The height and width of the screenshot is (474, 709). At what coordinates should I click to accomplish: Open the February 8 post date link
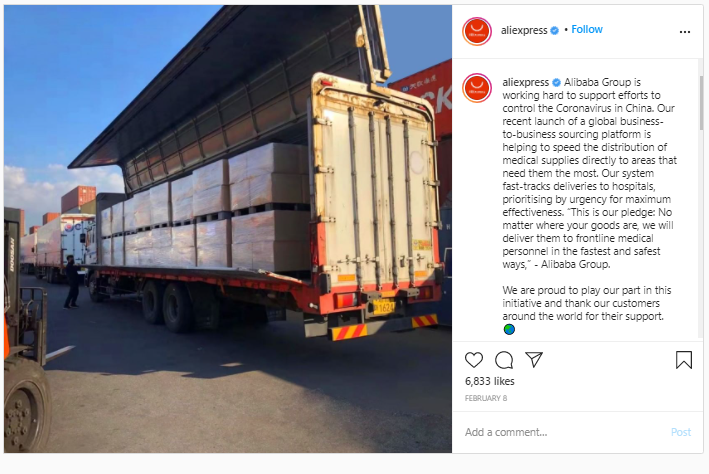pyautogui.click(x=486, y=398)
